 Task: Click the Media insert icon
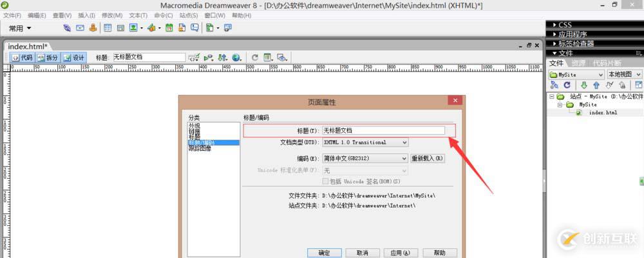[x=151, y=28]
